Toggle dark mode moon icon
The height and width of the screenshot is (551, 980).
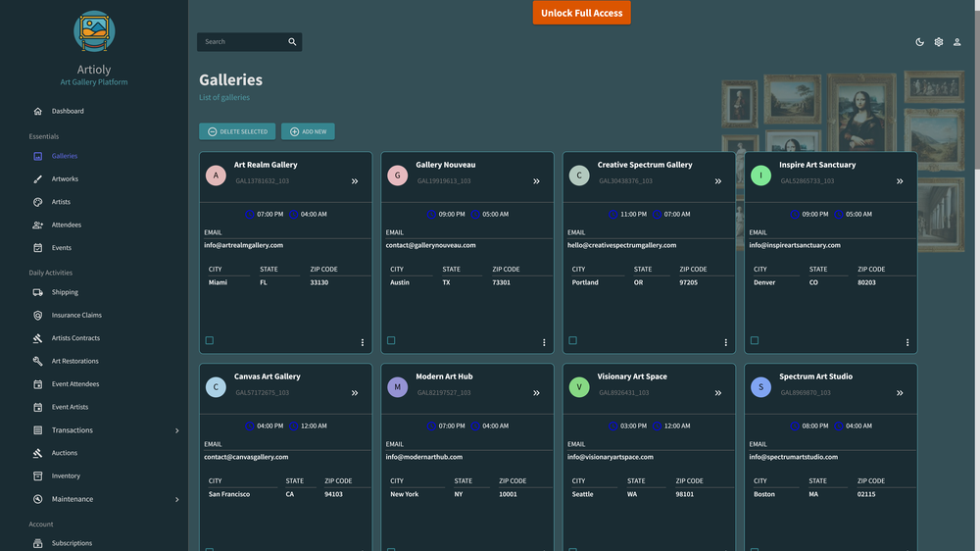tap(920, 42)
